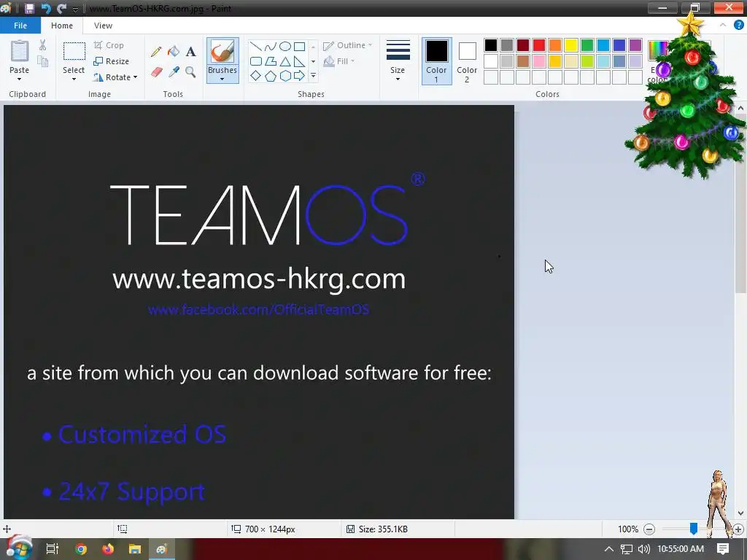Image resolution: width=747 pixels, height=560 pixels.
Task: Select the Magnifier tool
Action: 190,72
